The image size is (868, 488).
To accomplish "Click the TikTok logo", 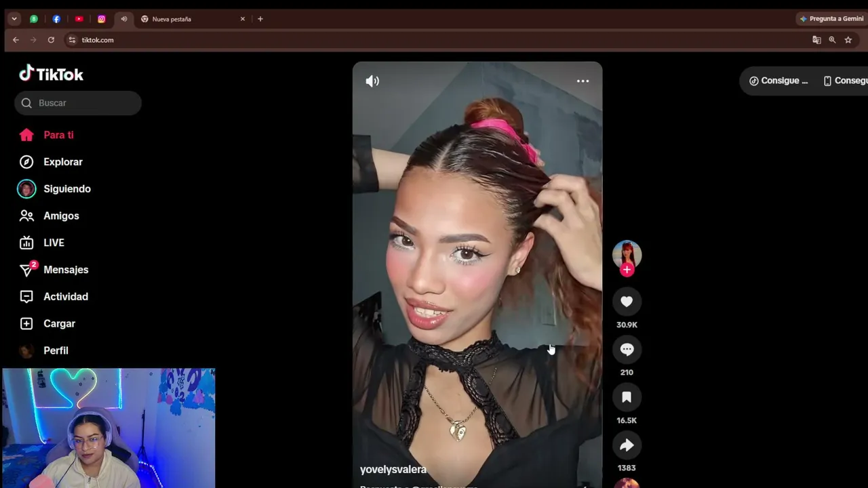I will coord(51,74).
